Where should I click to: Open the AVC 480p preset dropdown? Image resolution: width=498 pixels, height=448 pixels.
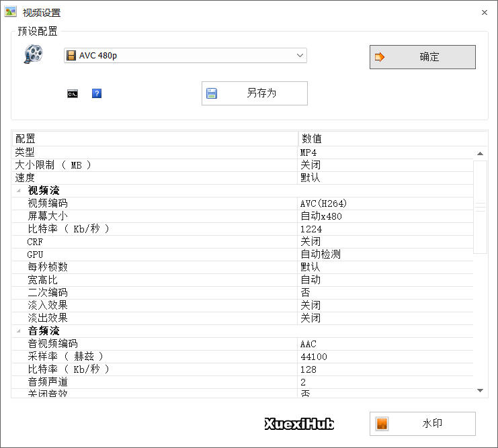[300, 56]
